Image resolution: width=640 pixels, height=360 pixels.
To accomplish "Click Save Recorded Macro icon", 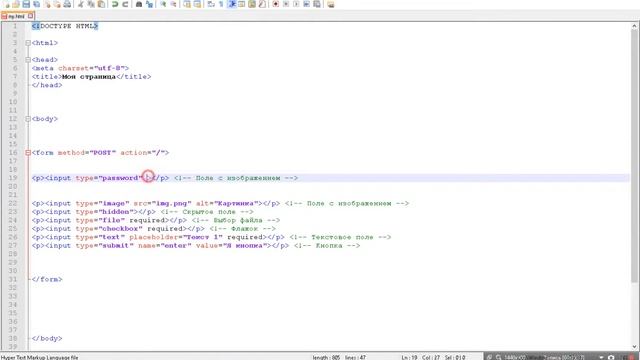I will [316, 4].
